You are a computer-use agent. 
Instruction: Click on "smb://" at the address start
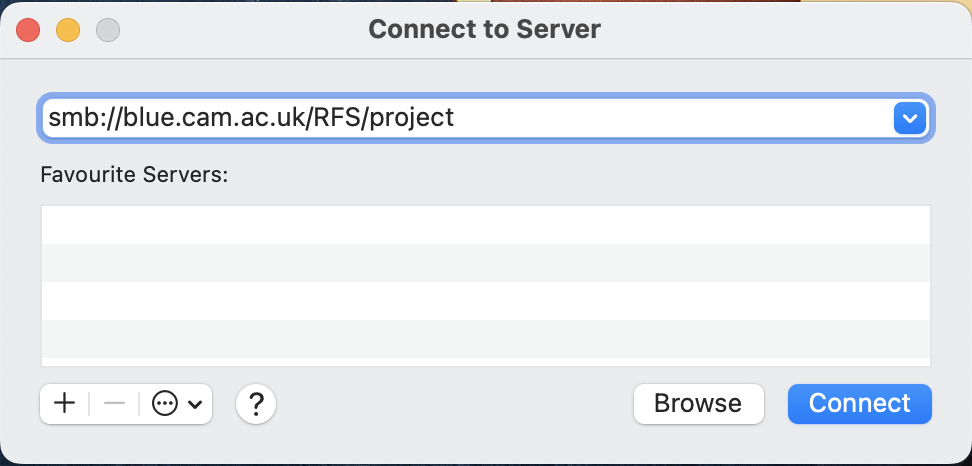coord(78,119)
